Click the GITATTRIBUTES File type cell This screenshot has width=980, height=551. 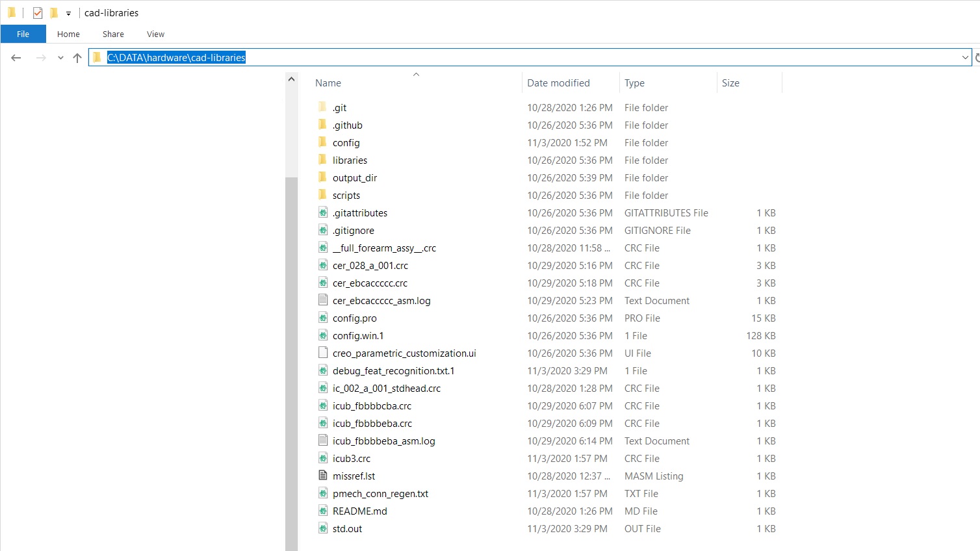tap(666, 212)
